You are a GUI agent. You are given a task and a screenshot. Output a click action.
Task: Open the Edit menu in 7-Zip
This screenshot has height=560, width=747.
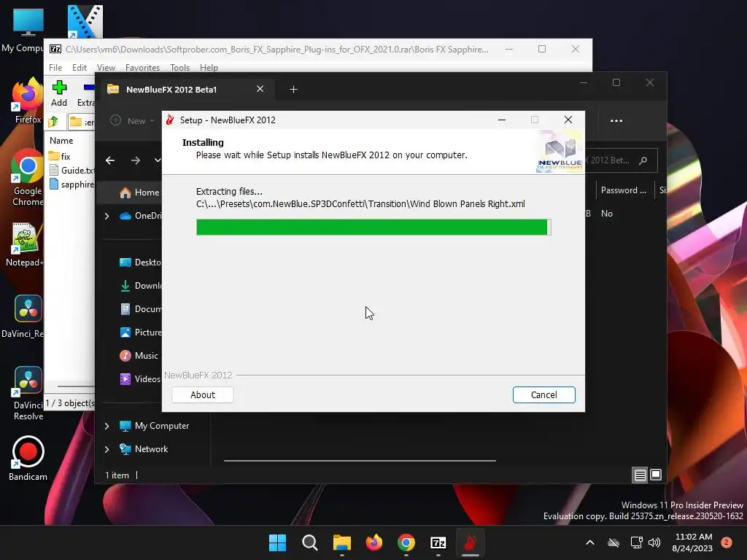coord(79,68)
